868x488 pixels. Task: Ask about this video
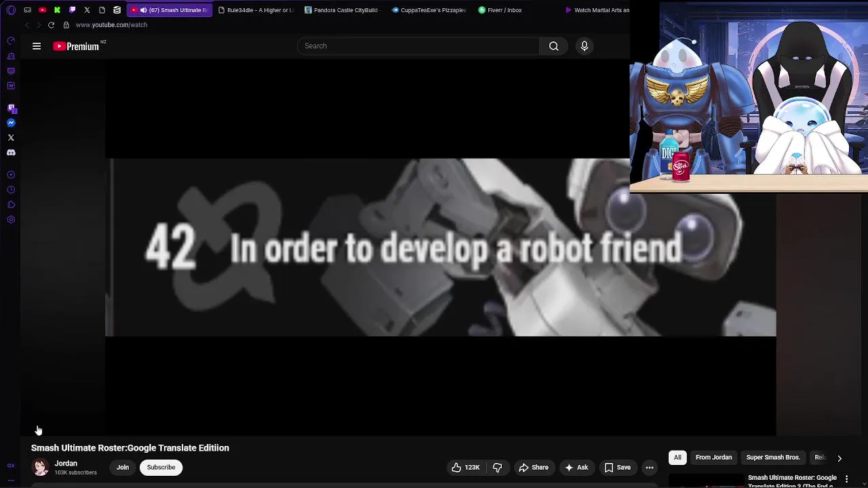point(576,467)
